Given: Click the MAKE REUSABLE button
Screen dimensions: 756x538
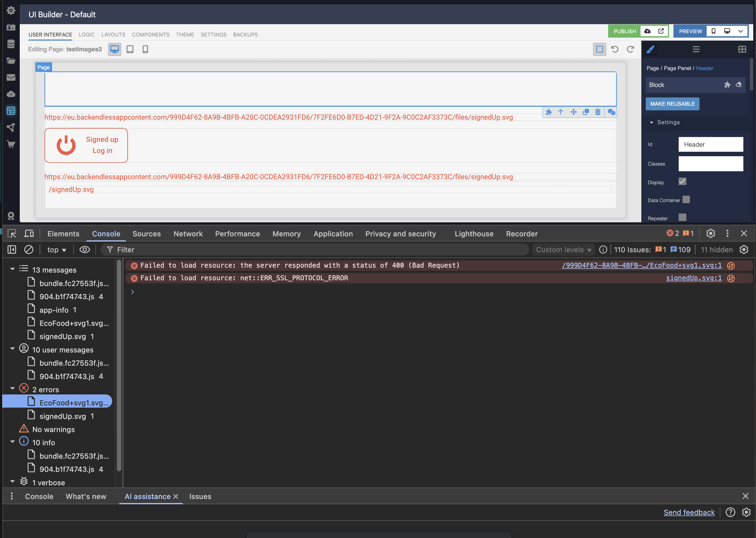Looking at the screenshot, I should coord(672,104).
